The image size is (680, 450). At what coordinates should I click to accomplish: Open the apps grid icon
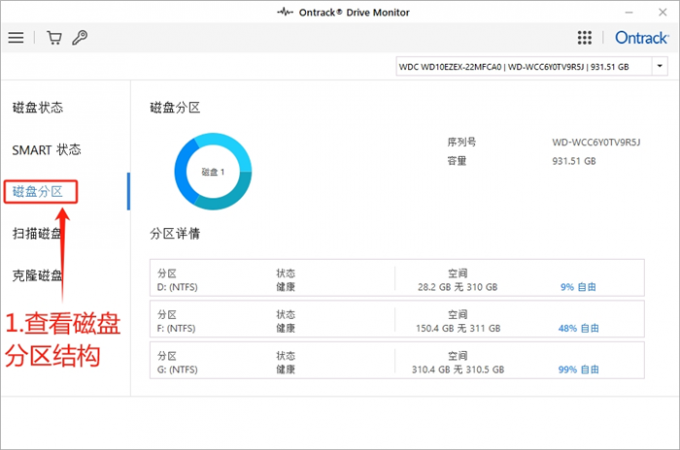pos(585,38)
